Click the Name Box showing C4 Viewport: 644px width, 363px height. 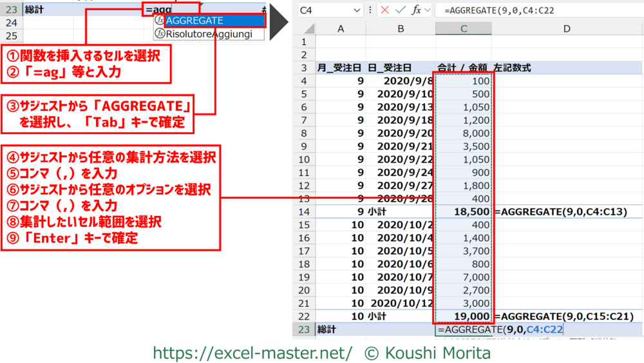[325, 10]
